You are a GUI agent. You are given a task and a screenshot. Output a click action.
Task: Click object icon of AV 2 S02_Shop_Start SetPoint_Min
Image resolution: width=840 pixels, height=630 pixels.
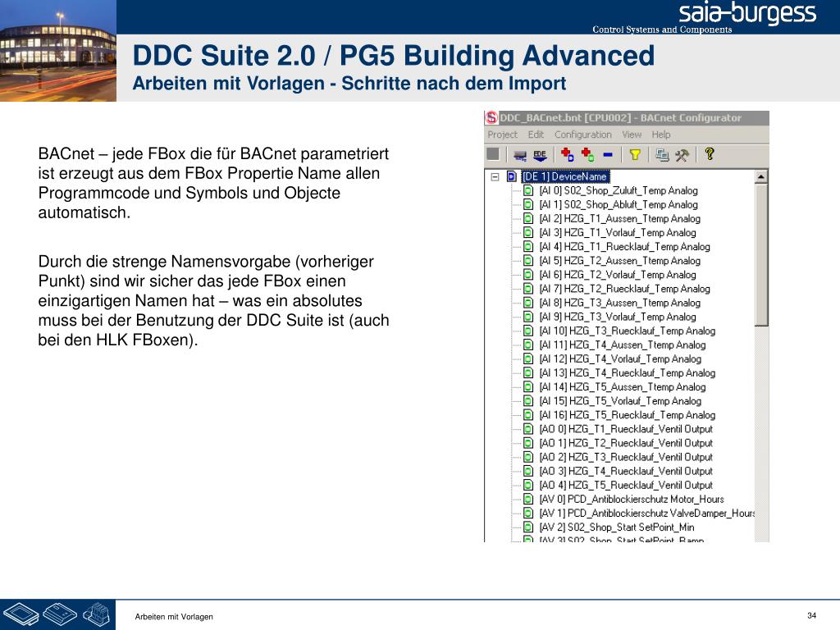point(528,527)
